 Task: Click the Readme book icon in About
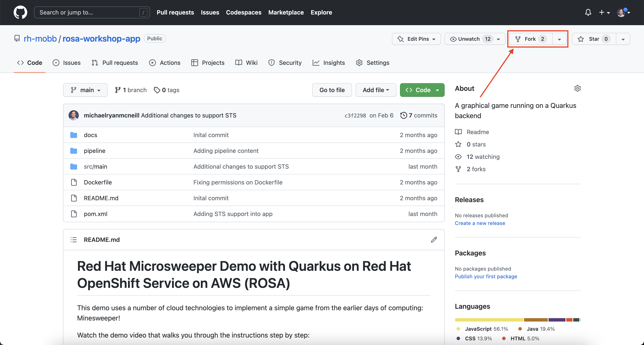point(458,132)
